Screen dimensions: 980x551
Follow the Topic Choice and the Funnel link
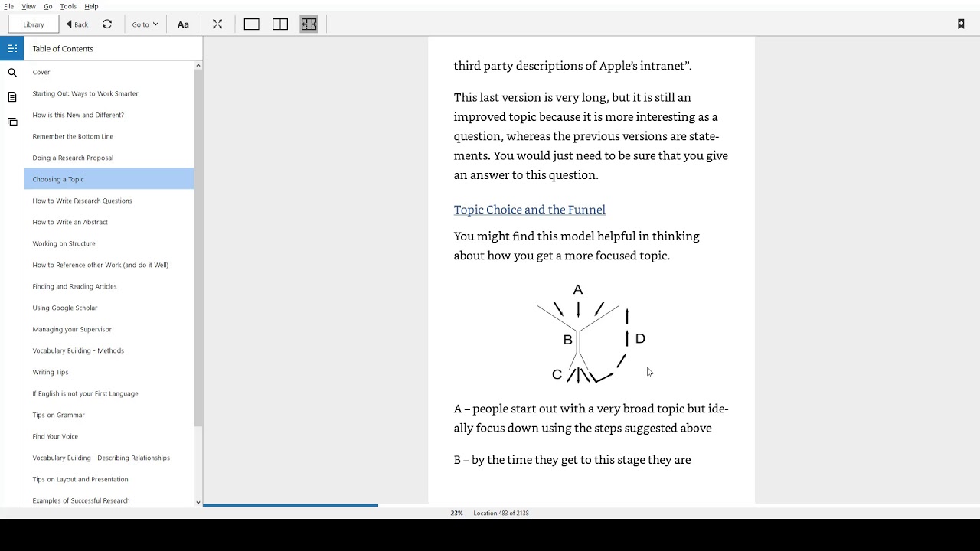pos(529,210)
